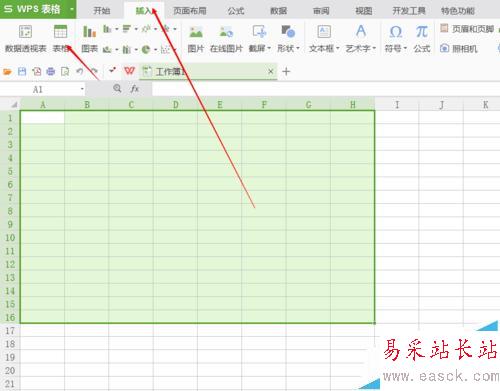This screenshot has height=391, width=500.
Task: Click the open folder icon
Action: (x=7, y=71)
